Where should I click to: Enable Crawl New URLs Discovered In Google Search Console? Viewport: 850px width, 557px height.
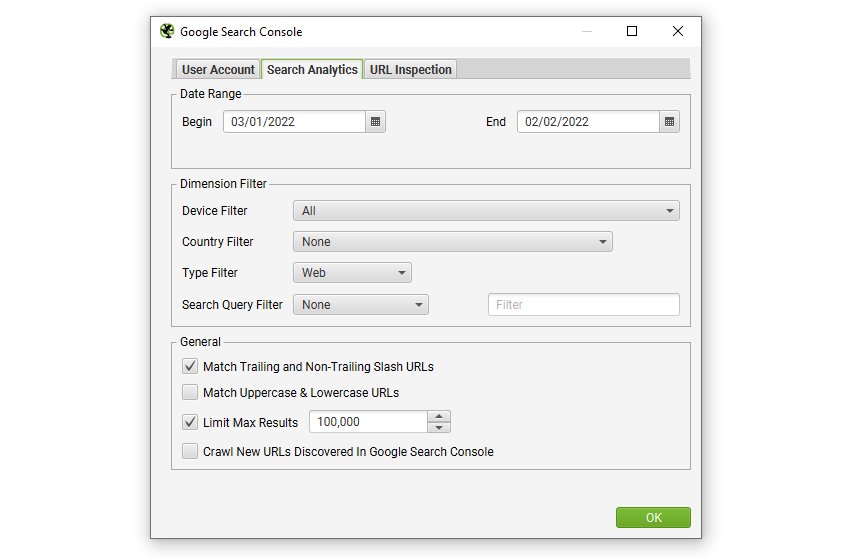click(x=190, y=451)
